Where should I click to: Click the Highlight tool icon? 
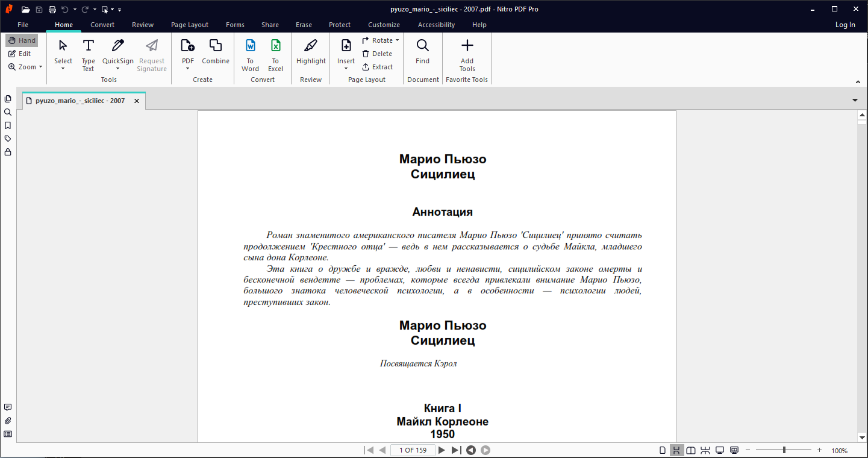point(311,52)
